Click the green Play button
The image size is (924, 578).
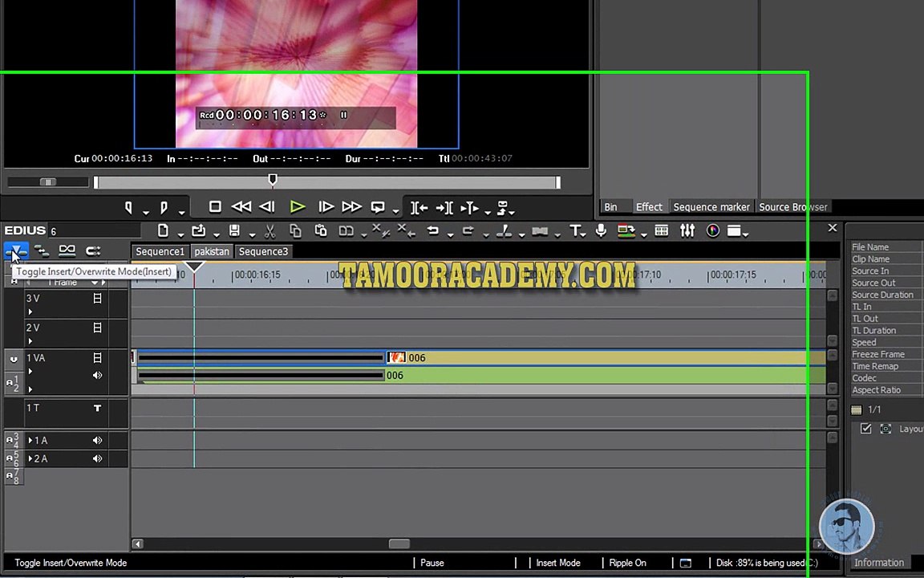click(x=298, y=207)
